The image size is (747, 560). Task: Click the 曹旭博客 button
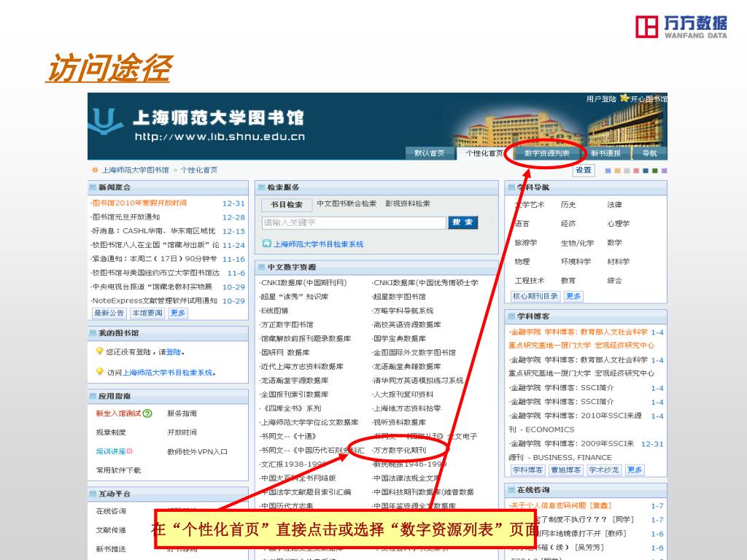pos(566,470)
